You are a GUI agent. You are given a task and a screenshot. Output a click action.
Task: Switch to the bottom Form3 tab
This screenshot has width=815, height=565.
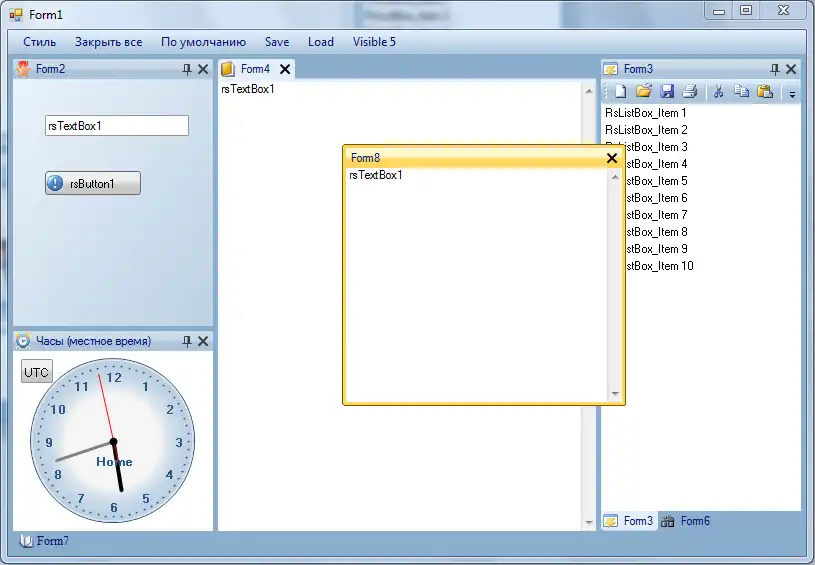point(629,521)
